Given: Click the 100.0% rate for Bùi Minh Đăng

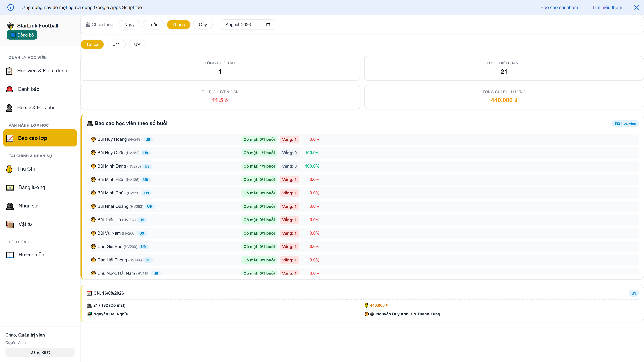Looking at the screenshot, I should point(312,166).
